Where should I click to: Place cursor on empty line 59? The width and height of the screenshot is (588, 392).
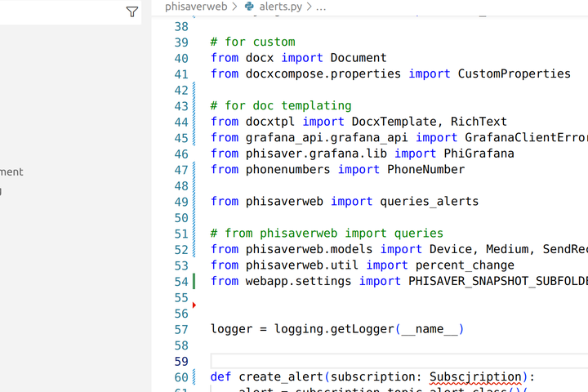click(x=399, y=361)
